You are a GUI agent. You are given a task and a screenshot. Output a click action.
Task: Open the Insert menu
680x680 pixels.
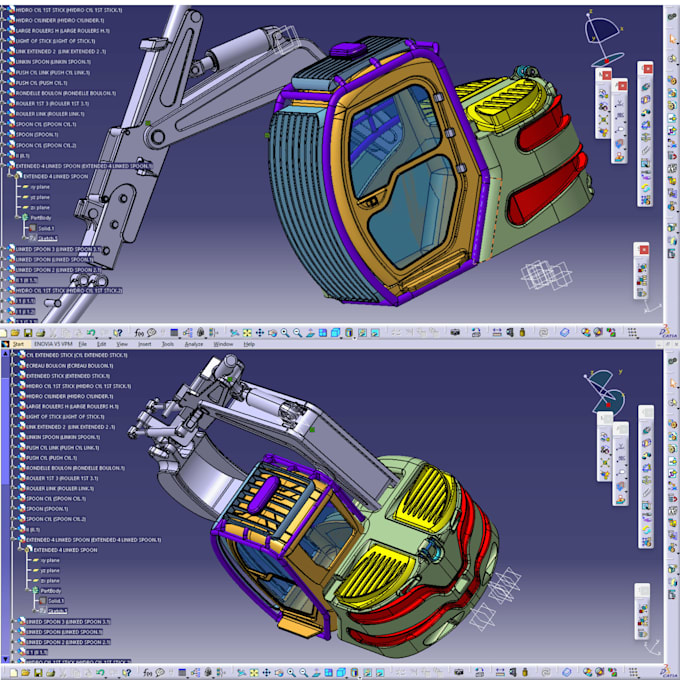144,344
